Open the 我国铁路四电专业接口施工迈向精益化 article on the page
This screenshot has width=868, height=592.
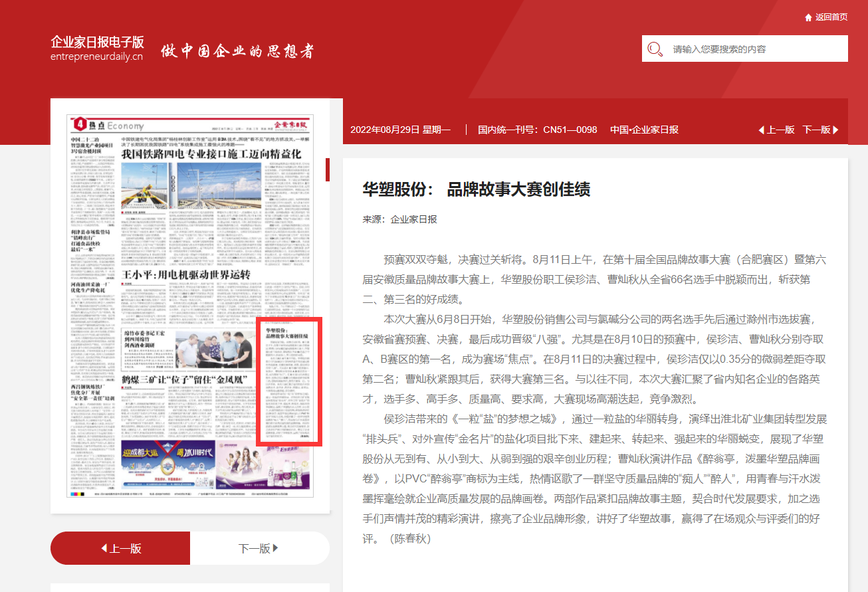point(211,154)
